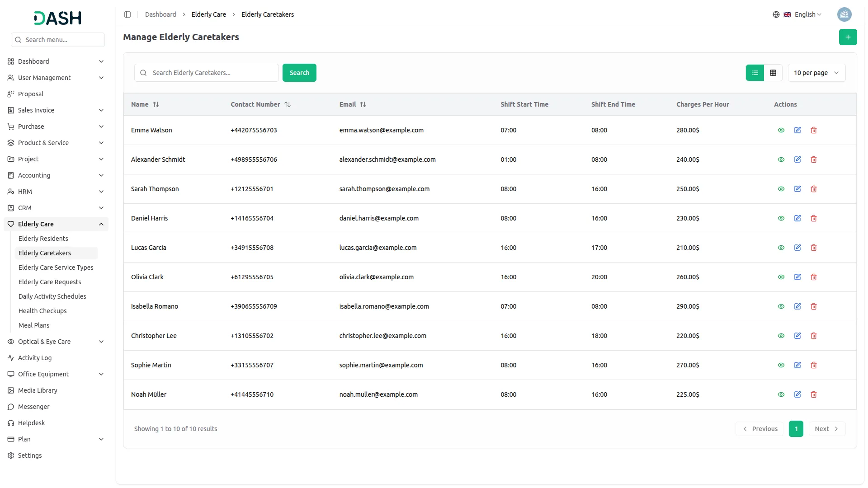The height and width of the screenshot is (488, 868).
Task: Delete Christopher Lee's record
Action: coord(814,336)
